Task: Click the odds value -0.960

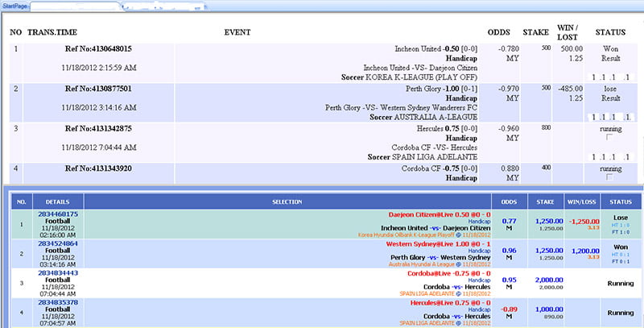Action: pyautogui.click(x=509, y=129)
